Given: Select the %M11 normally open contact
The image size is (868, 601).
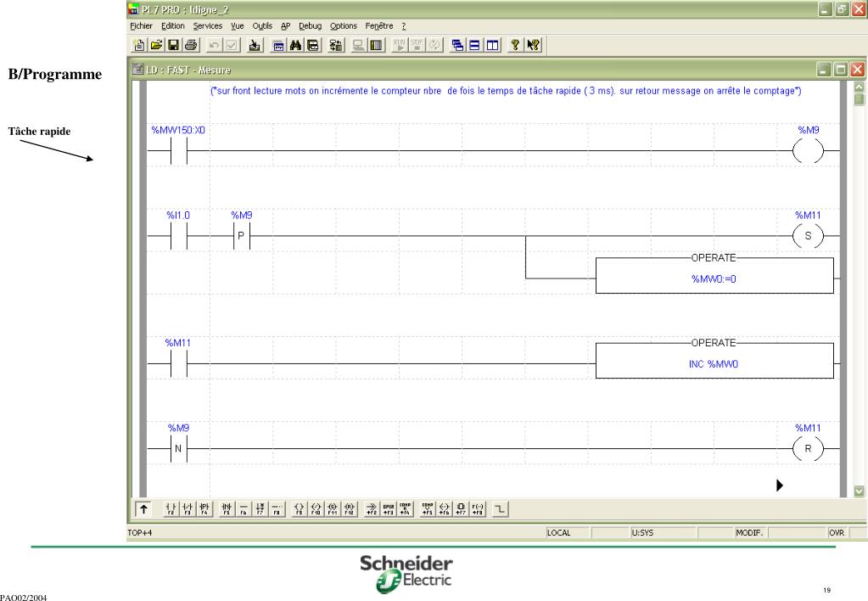Looking at the screenshot, I should click(178, 364).
